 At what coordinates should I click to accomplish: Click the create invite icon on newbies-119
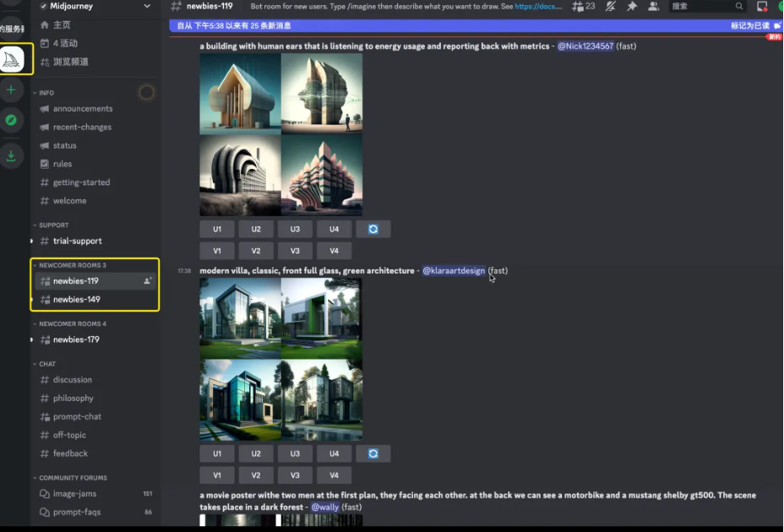148,281
